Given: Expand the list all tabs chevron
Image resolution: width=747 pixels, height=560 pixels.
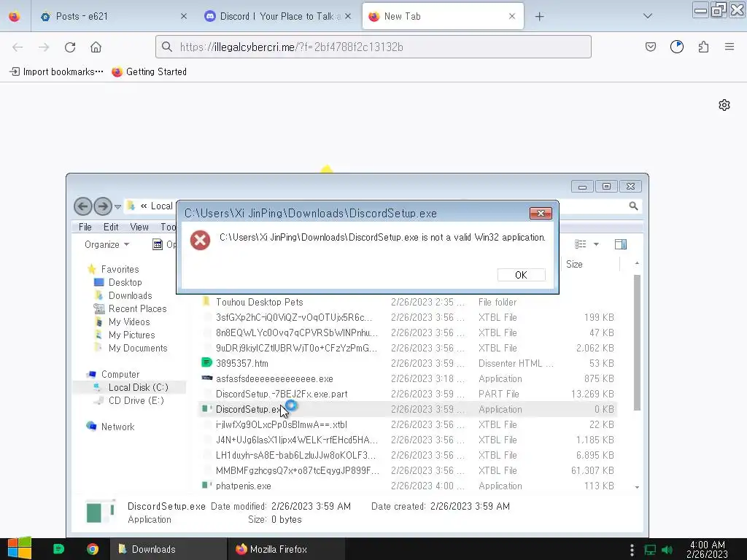Looking at the screenshot, I should [648, 16].
